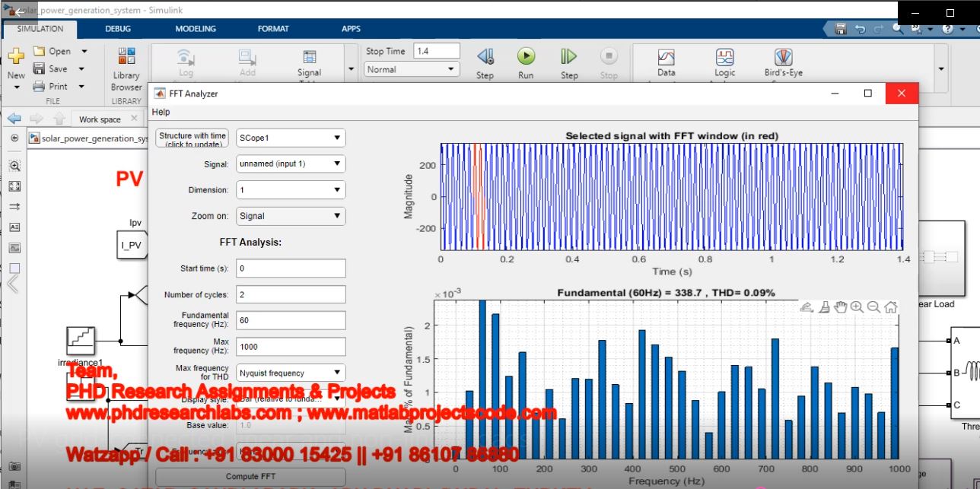Click the Number of cycles input field
The height and width of the screenshot is (489, 980).
tap(291, 294)
